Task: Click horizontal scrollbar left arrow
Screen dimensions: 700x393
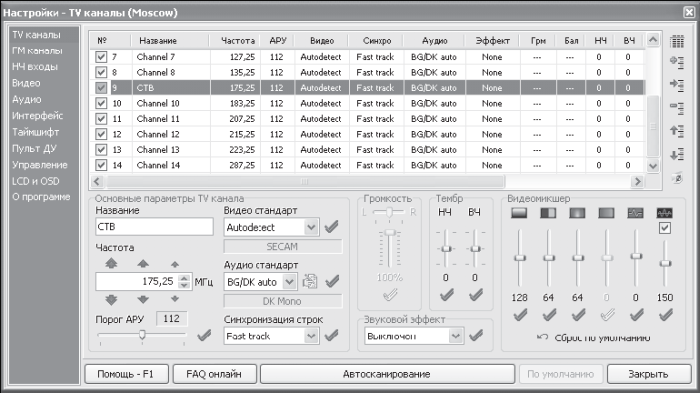Action: click(x=97, y=181)
